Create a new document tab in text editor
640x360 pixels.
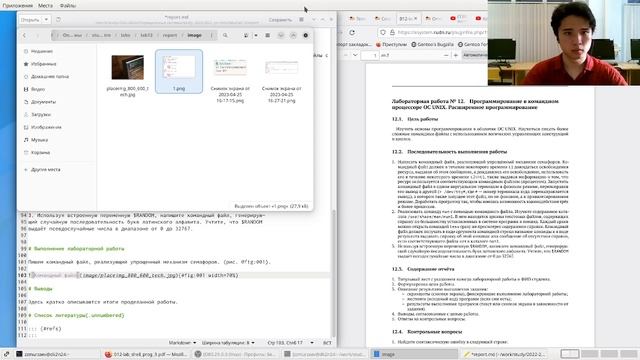coord(58,20)
